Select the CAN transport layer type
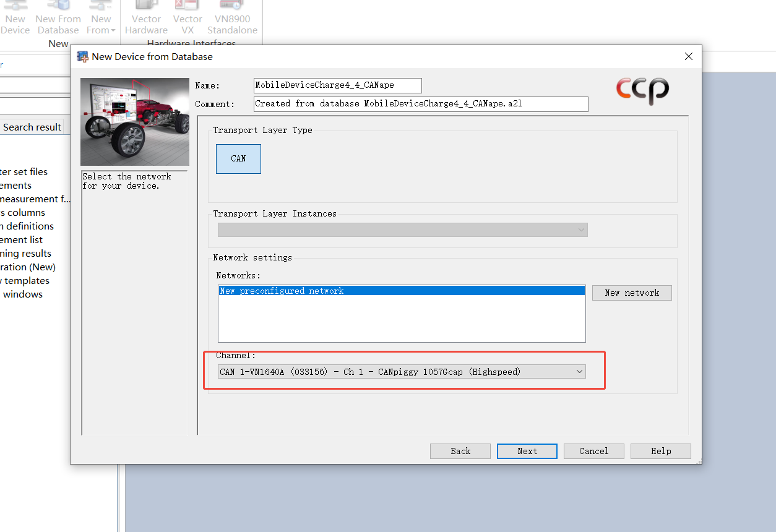This screenshot has height=532, width=776. pos(238,158)
